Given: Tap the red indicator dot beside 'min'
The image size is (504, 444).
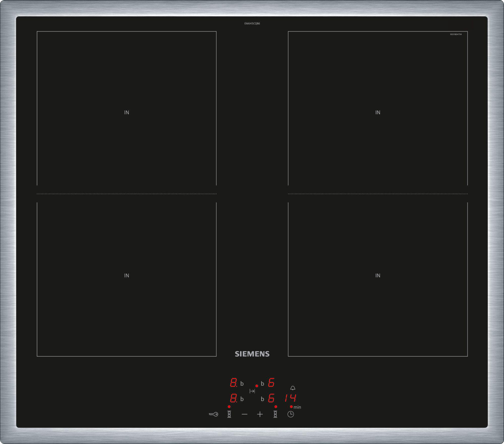Looking at the screenshot, I should (x=291, y=407).
